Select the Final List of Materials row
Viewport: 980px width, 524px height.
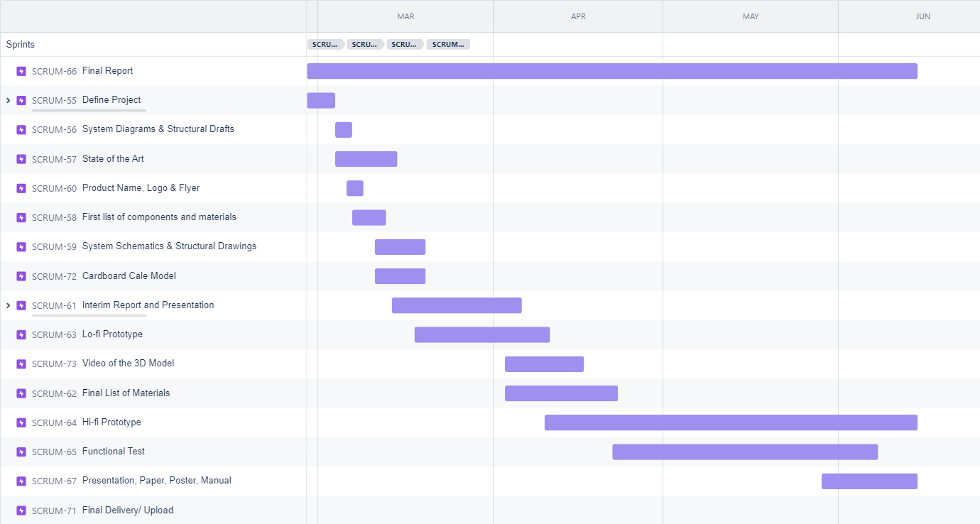tap(126, 393)
